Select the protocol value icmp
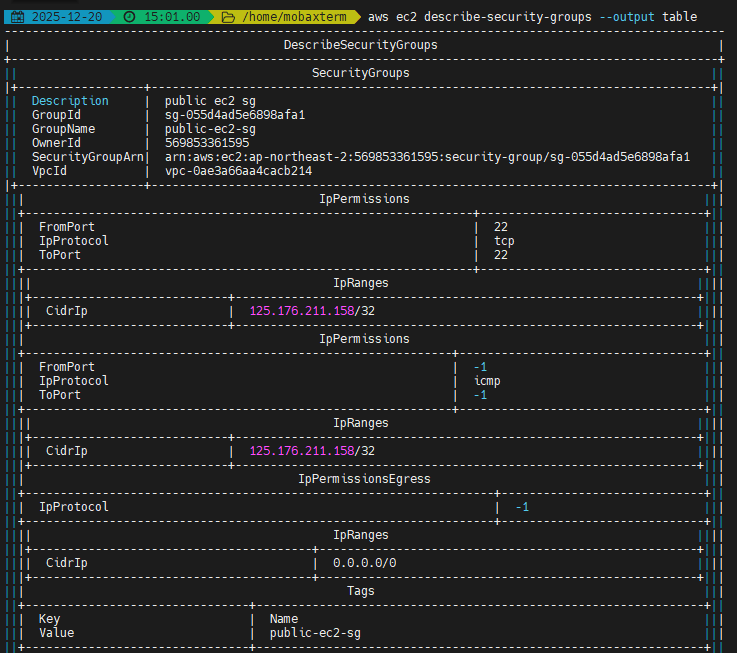This screenshot has width=737, height=653. (487, 381)
